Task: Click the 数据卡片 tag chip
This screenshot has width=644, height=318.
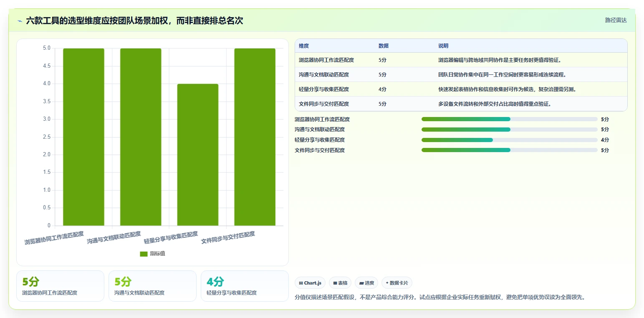Action: click(397, 283)
